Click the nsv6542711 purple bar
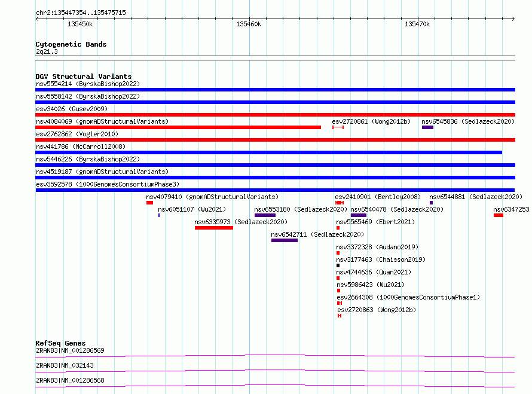Image resolution: width=532 pixels, height=394 pixels. click(x=285, y=240)
